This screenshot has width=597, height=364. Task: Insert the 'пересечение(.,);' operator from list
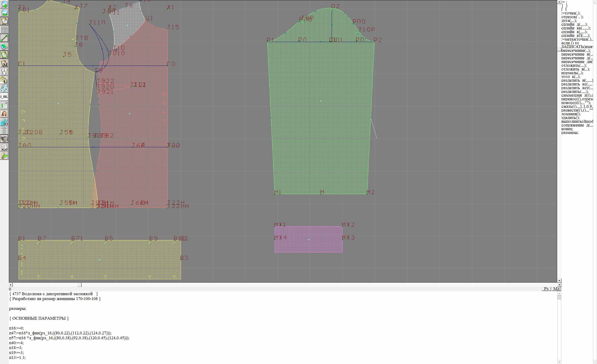pos(576,51)
